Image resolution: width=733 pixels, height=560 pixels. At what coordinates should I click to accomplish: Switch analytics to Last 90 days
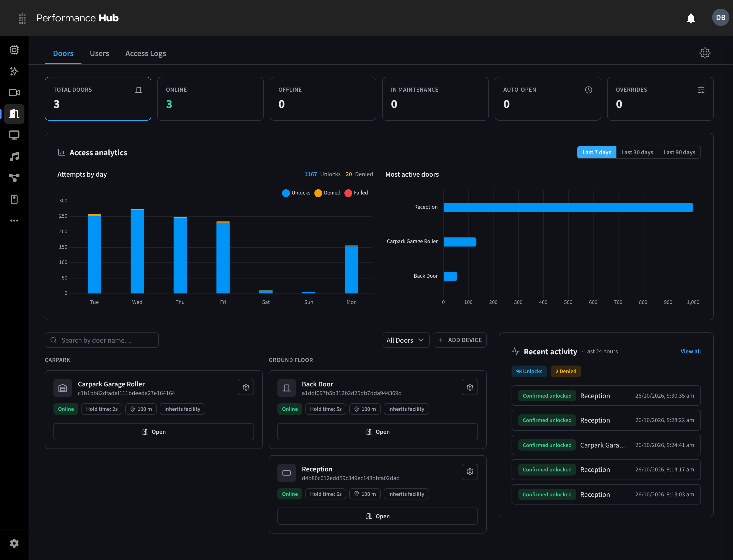point(679,152)
